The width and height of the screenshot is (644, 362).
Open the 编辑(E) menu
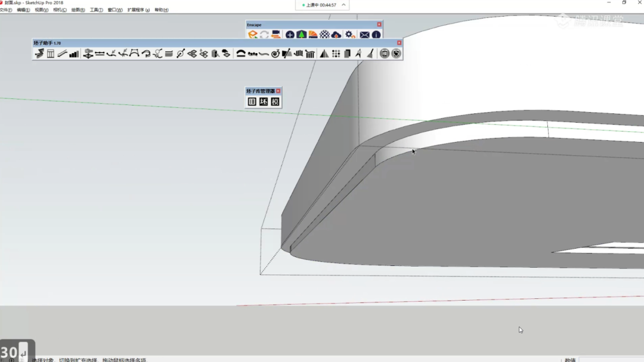23,10
